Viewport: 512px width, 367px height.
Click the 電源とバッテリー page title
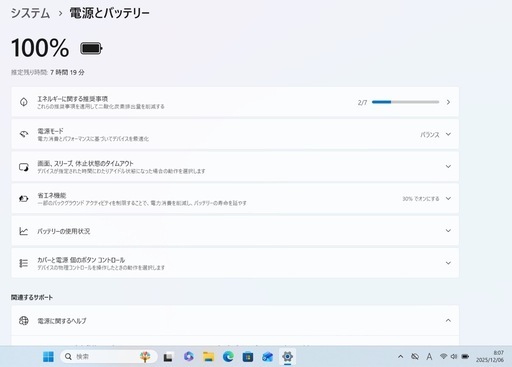(110, 13)
